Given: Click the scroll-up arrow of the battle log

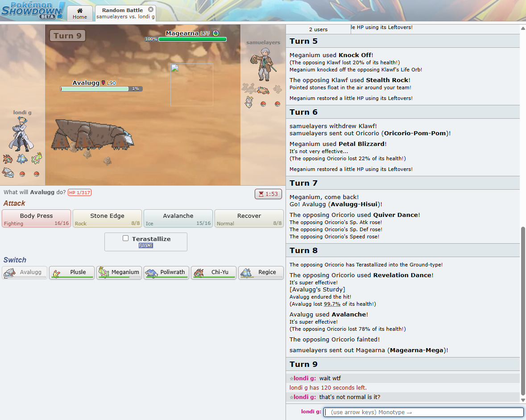Looking at the screenshot, I should (x=522, y=29).
